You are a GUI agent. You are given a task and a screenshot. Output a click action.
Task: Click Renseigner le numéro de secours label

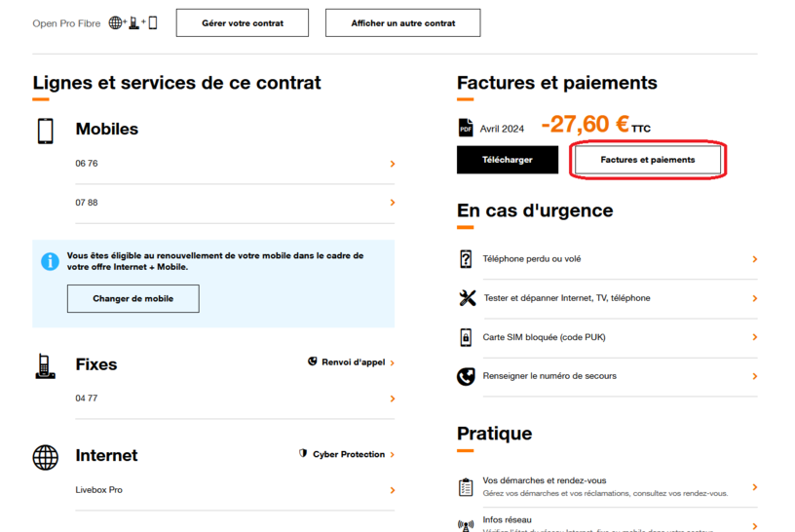[549, 376]
